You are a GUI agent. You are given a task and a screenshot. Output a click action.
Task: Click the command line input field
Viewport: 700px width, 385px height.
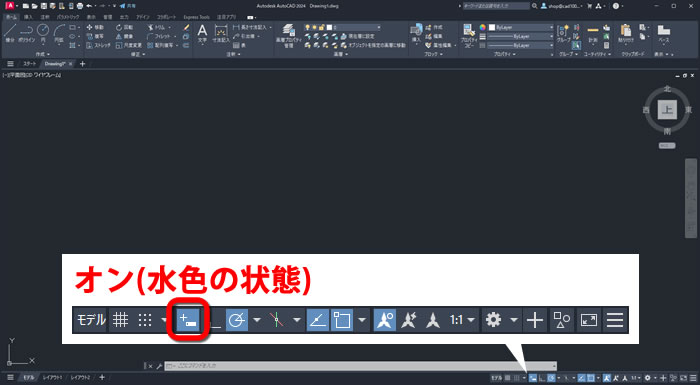click(x=360, y=366)
